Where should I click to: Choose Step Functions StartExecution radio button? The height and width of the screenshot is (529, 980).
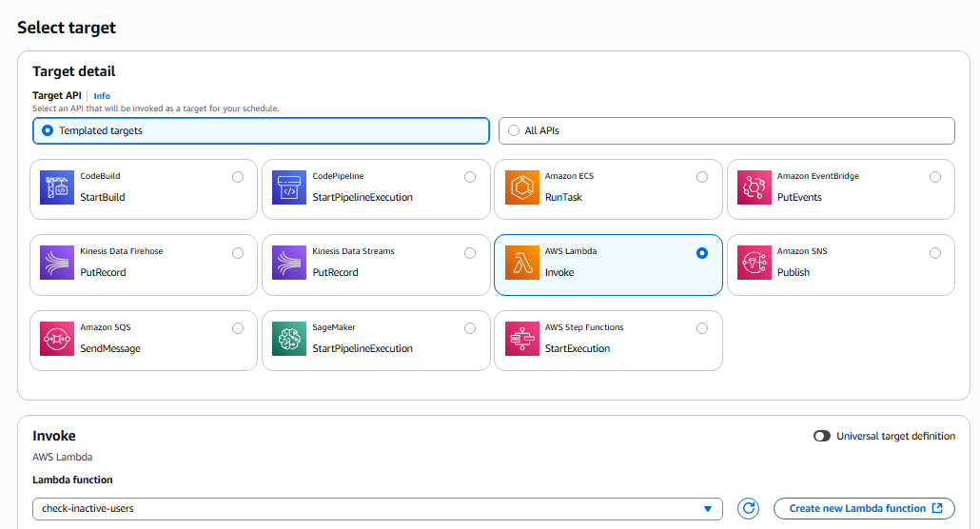[702, 328]
